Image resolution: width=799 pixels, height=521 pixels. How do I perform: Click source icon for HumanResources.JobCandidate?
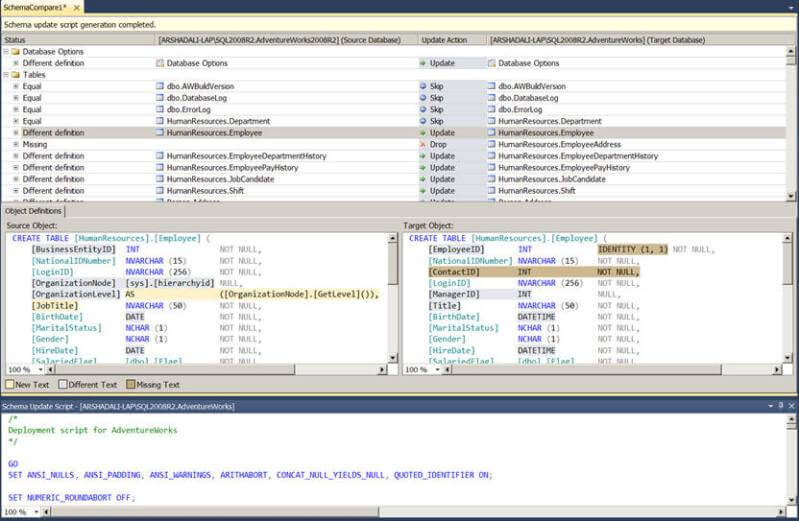(x=160, y=179)
